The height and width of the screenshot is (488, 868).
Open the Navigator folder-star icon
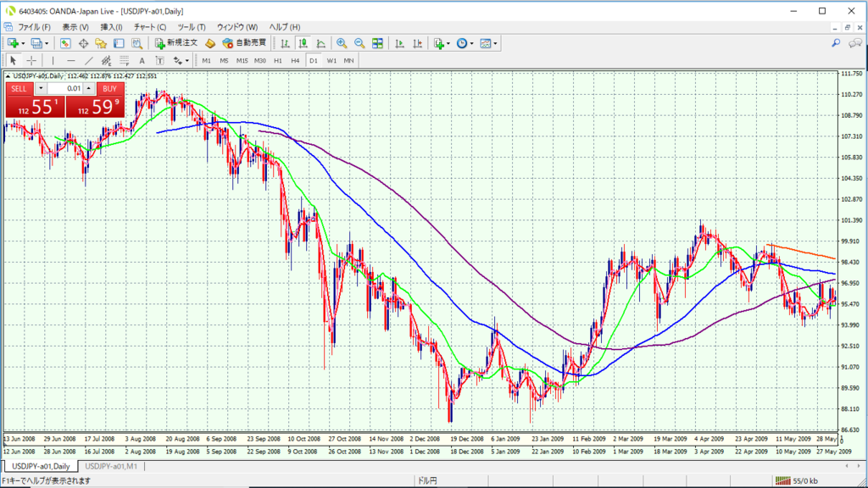coord(101,43)
